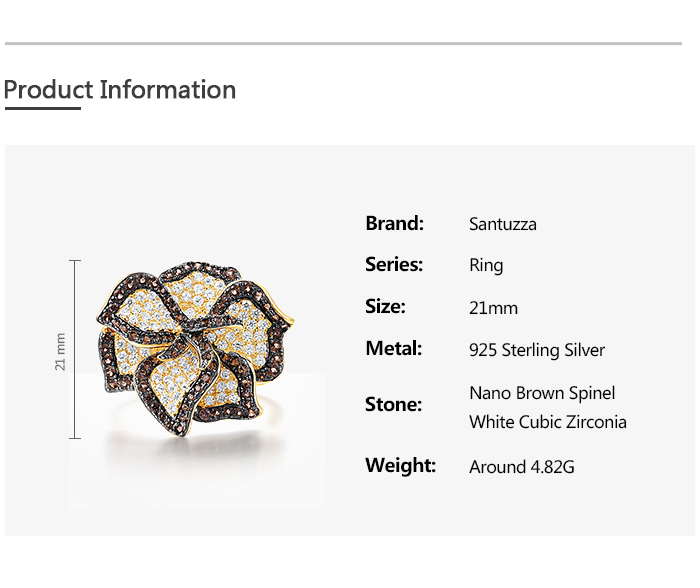
Task: Click the vertical dimension measurement line
Action: point(75,300)
